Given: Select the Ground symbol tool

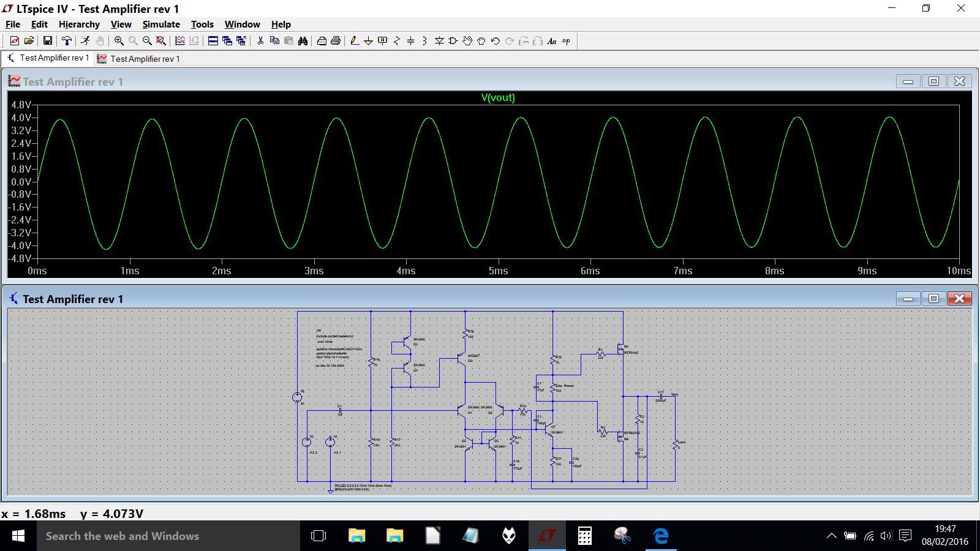Looking at the screenshot, I should 369,41.
